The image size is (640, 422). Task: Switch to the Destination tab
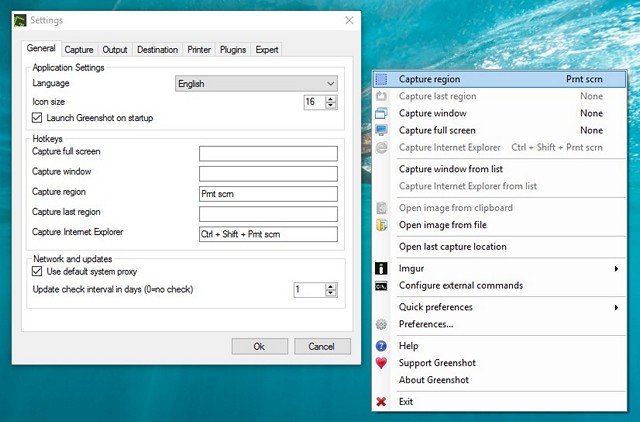[x=158, y=50]
